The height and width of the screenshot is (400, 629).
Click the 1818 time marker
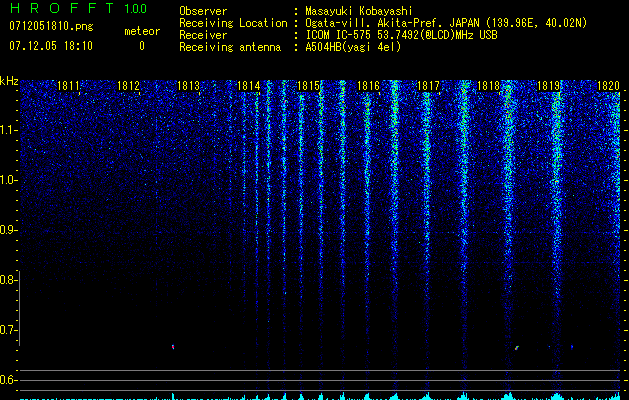pos(488,85)
